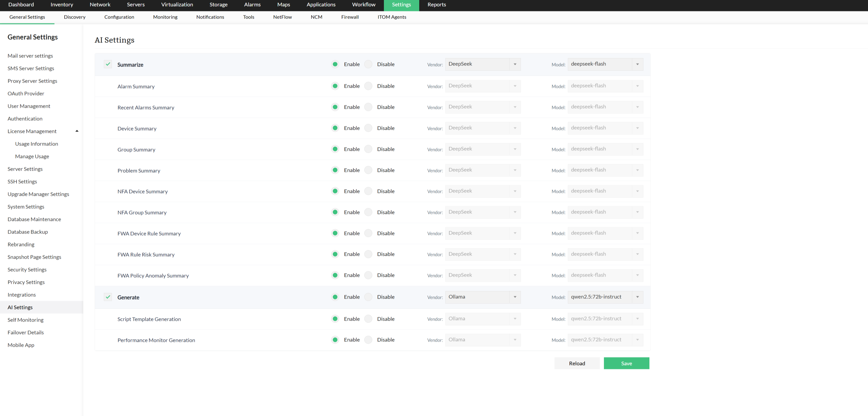Open the Dashboard menu
Viewport: 868px width, 416px height.
click(x=21, y=5)
